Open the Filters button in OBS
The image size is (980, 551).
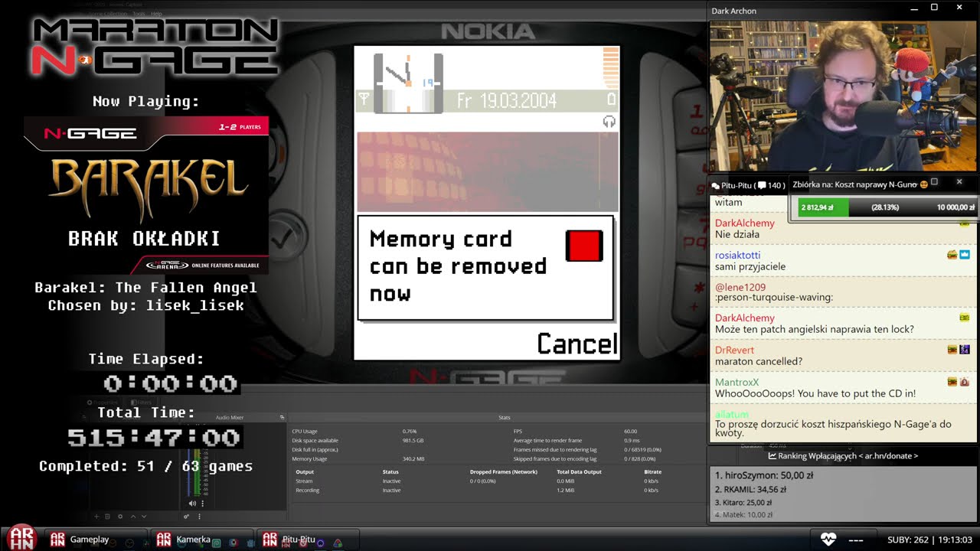click(x=141, y=403)
